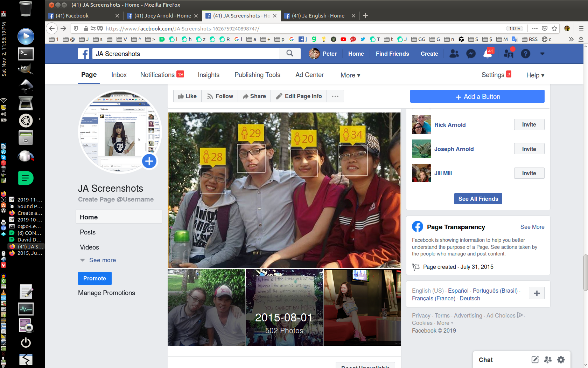Image resolution: width=588 pixels, height=368 pixels.
Task: Click the Page Transparency Facebook icon
Action: tap(418, 227)
